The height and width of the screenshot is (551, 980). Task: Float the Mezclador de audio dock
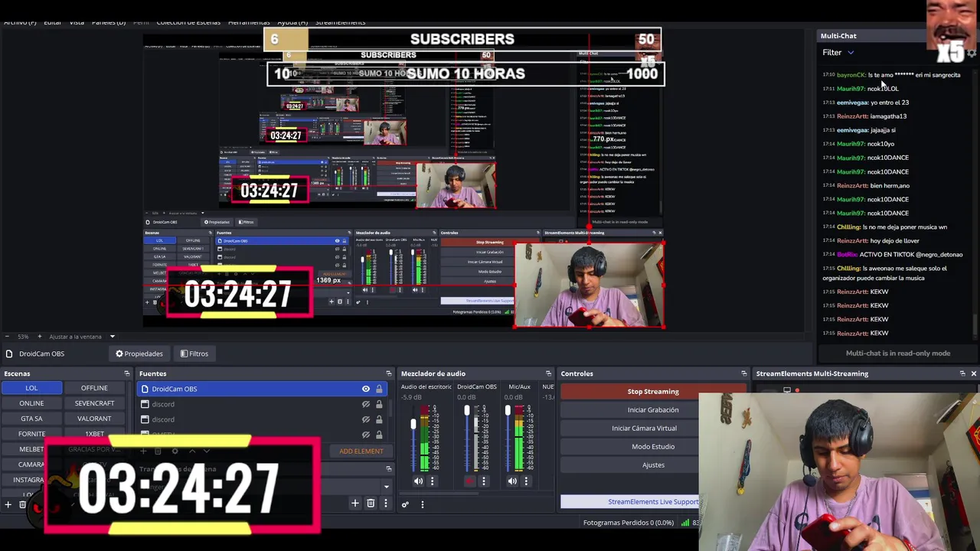coord(548,373)
